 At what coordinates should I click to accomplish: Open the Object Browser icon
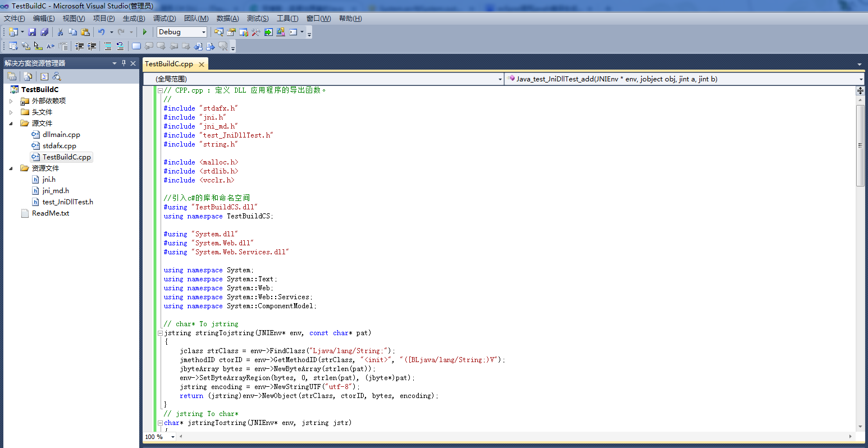pos(244,32)
